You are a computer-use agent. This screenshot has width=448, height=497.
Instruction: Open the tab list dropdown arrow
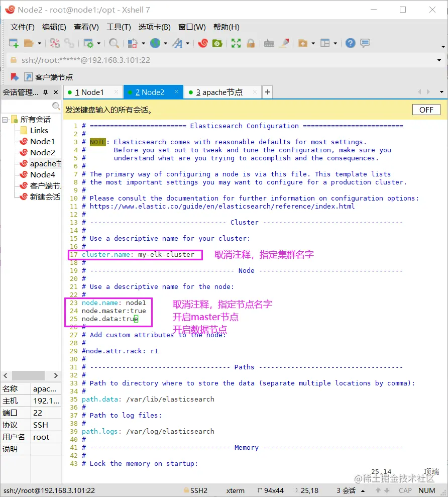point(441,92)
